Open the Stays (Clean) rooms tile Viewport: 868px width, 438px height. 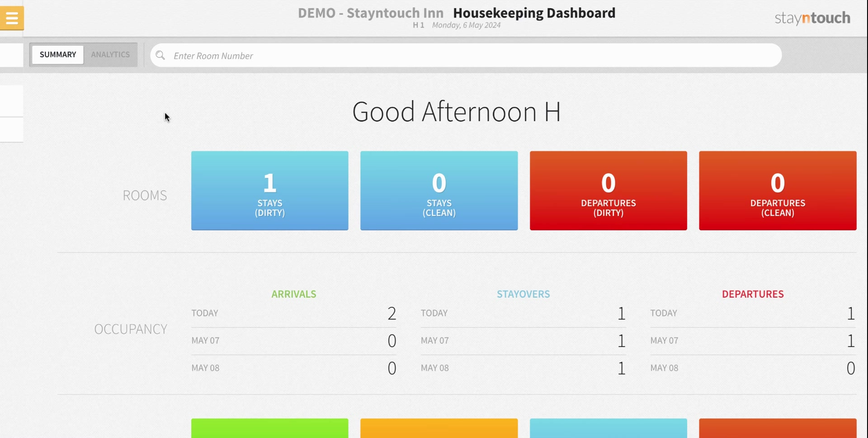pyautogui.click(x=439, y=190)
